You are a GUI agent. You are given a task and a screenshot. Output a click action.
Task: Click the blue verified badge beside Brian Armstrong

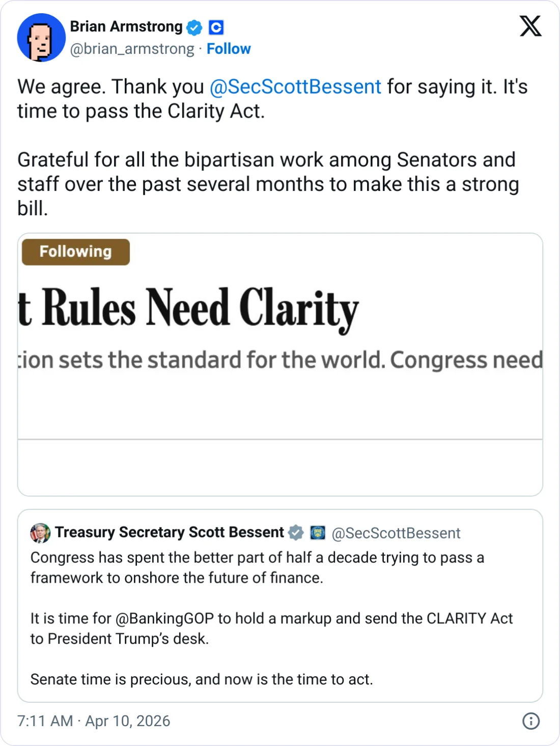tap(194, 27)
